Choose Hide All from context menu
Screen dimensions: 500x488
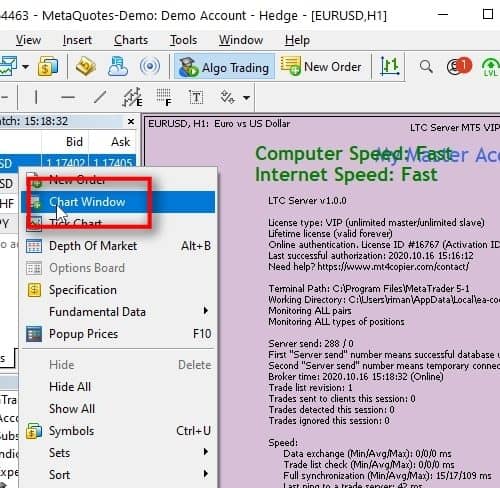click(118, 387)
